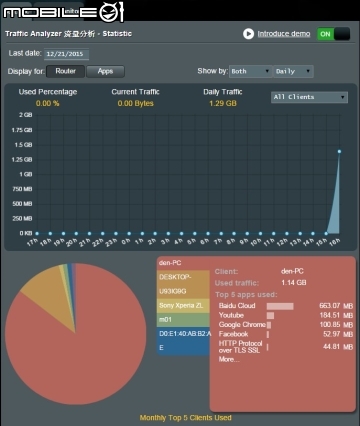The width and height of the screenshot is (360, 426).
Task: Click the 663.07 MB Baidu Cloud value
Action: 336,306
